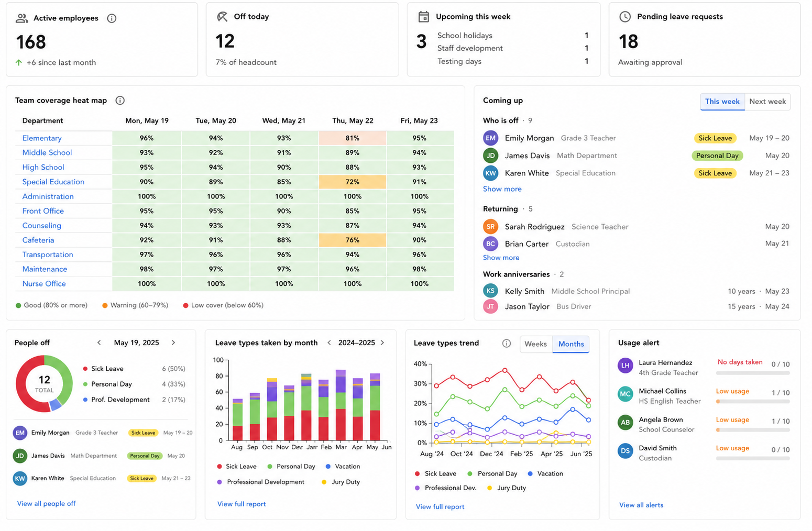Click James Davis's JD avatar in Coming up
The height and width of the screenshot is (531, 812).
[490, 156]
